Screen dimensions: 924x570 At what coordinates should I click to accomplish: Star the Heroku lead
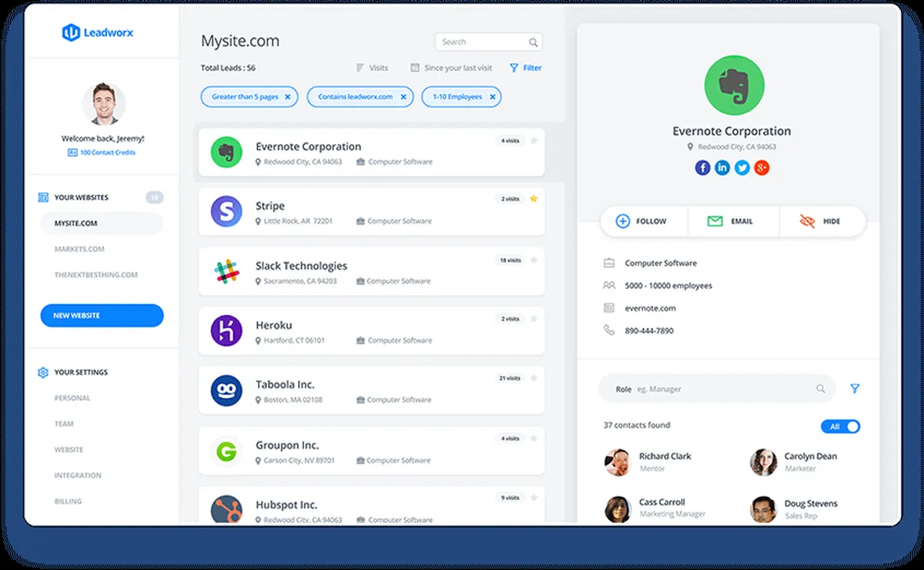tap(534, 319)
